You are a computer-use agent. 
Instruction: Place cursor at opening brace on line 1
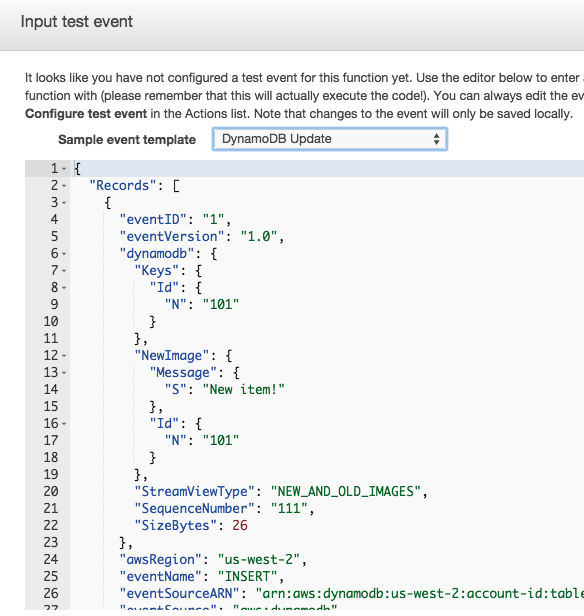(78, 169)
